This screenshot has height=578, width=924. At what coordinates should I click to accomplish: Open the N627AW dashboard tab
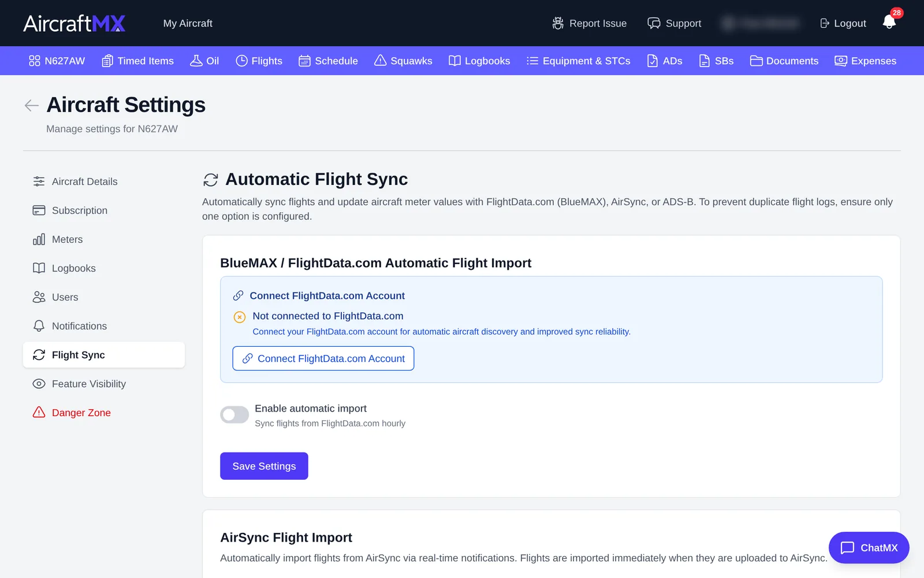coord(57,61)
